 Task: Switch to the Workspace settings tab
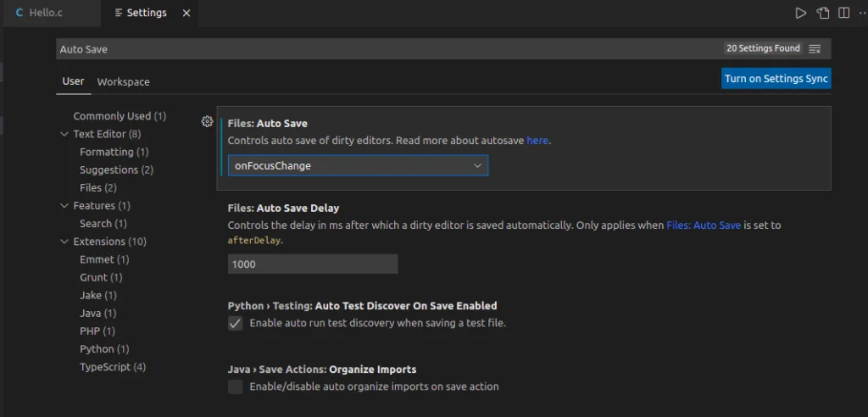[x=123, y=82]
